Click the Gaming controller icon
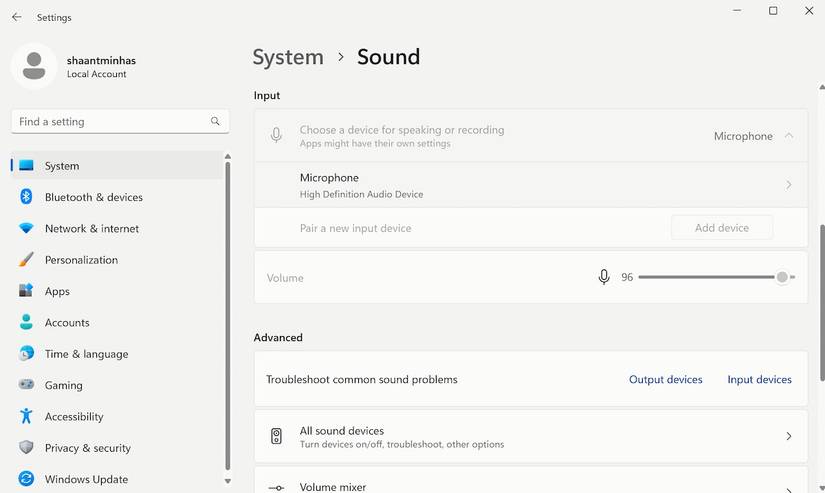 [26, 385]
